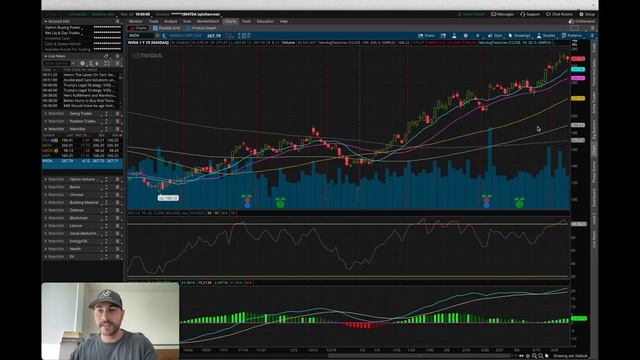The image size is (640, 360).
Task: Select the Product Depth sub-tab
Action: (x=201, y=28)
